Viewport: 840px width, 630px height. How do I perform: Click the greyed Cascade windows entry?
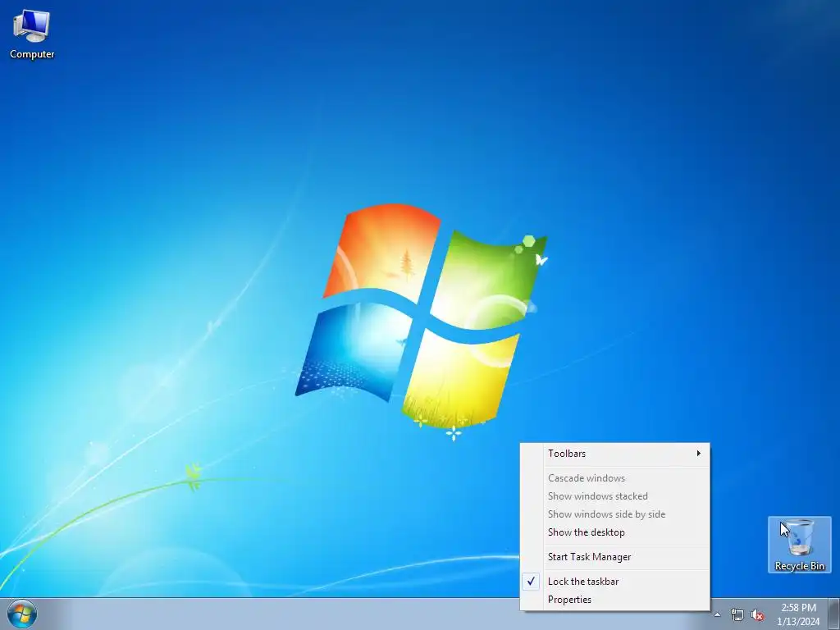tap(615, 478)
